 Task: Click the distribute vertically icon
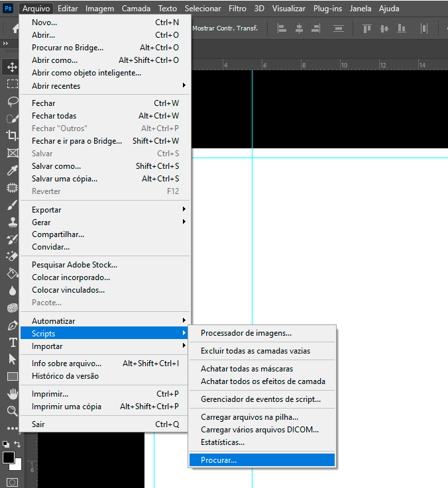point(339,28)
